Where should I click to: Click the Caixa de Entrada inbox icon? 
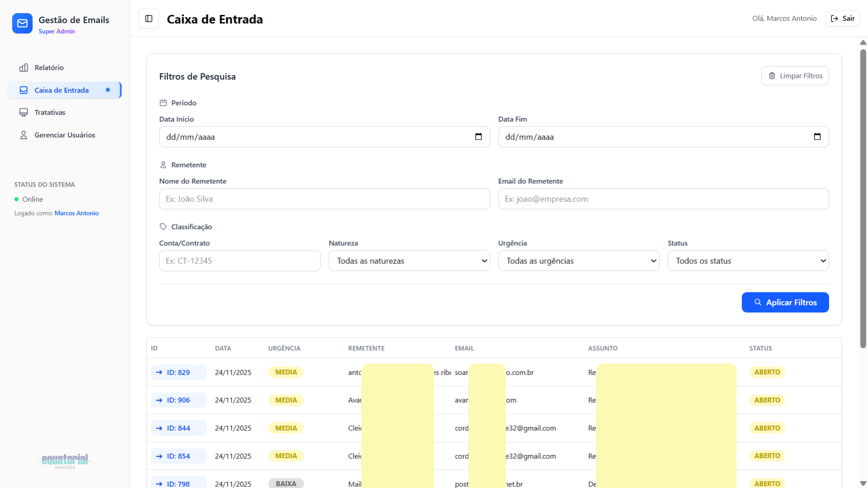point(24,90)
